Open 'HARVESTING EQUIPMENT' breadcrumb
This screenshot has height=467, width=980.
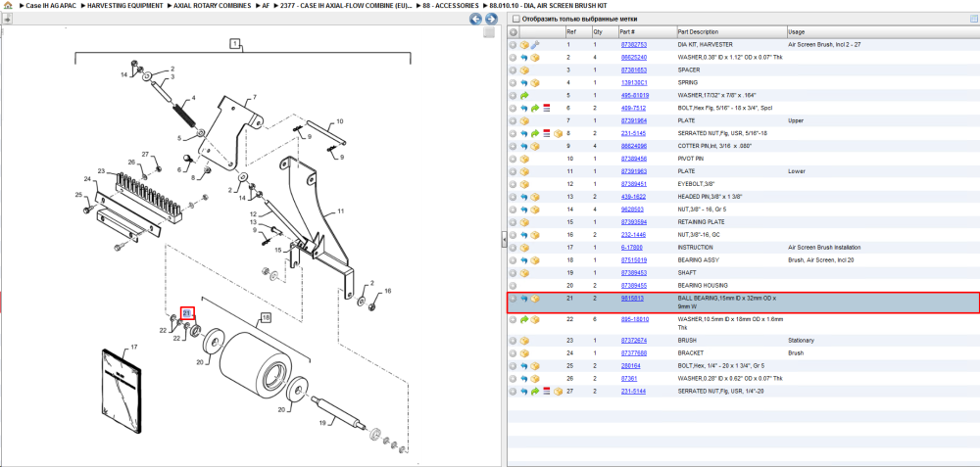coord(125,5)
